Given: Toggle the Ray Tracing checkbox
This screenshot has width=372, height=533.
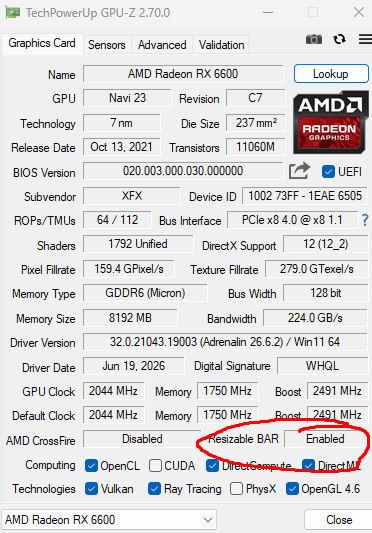Looking at the screenshot, I should point(154,489).
